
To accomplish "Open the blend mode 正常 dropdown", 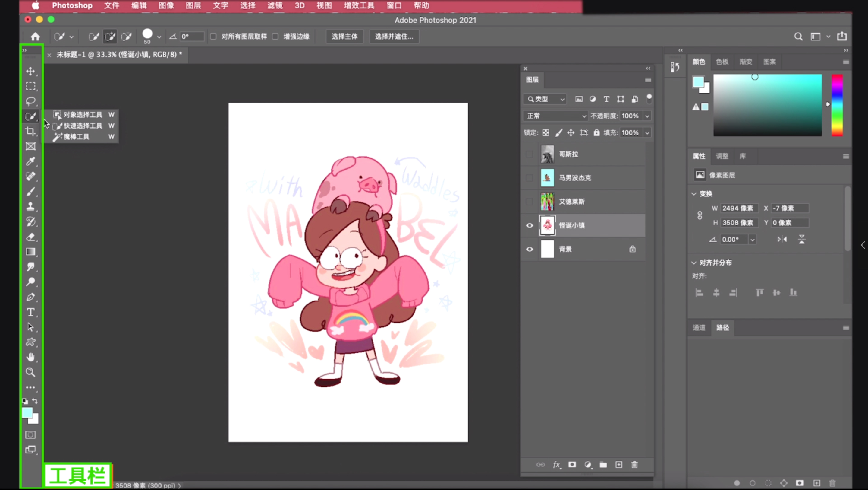I will (555, 116).
